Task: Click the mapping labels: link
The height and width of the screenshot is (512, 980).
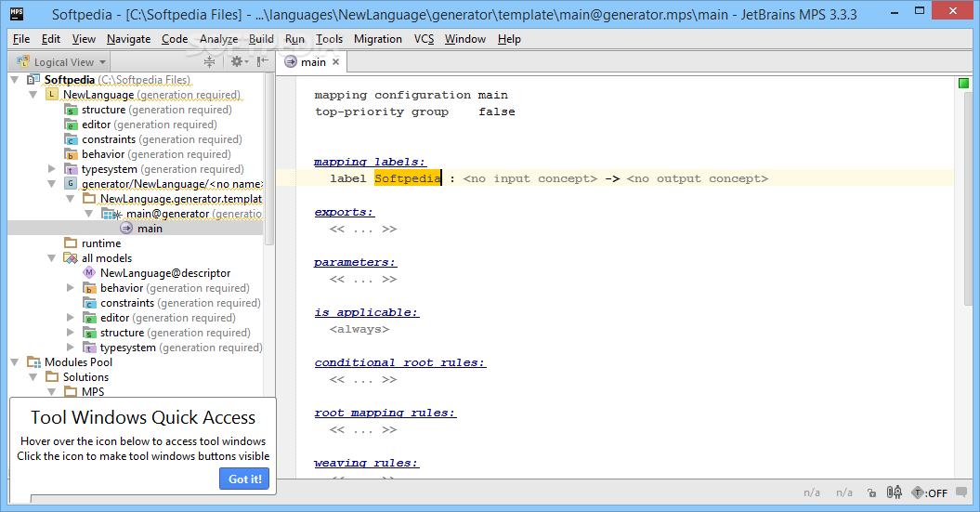Action: point(370,162)
